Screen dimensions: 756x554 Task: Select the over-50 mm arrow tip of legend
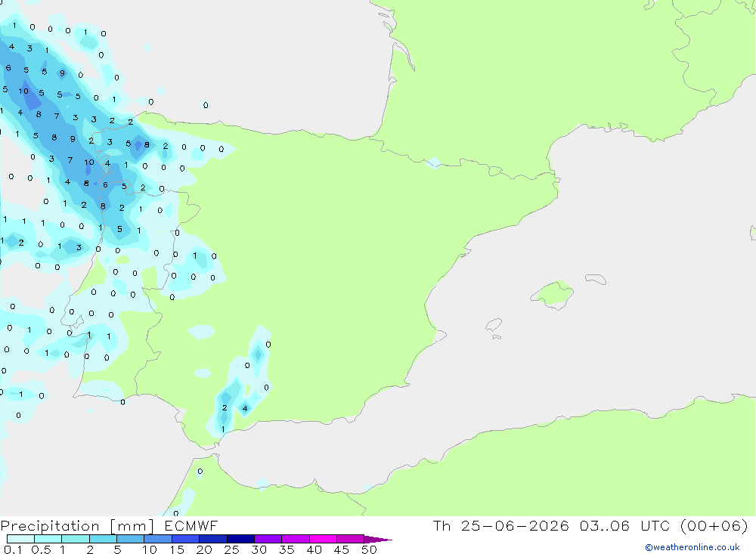click(378, 539)
